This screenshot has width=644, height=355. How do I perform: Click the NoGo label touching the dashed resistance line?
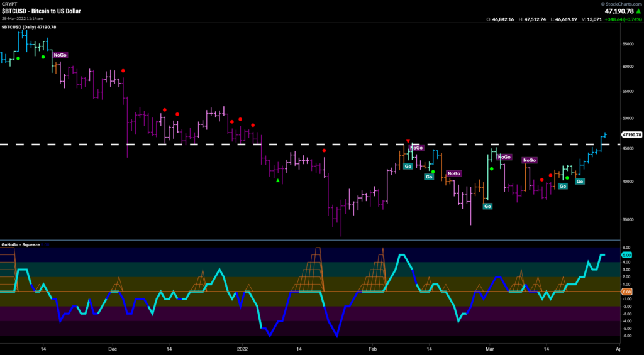pyautogui.click(x=416, y=147)
